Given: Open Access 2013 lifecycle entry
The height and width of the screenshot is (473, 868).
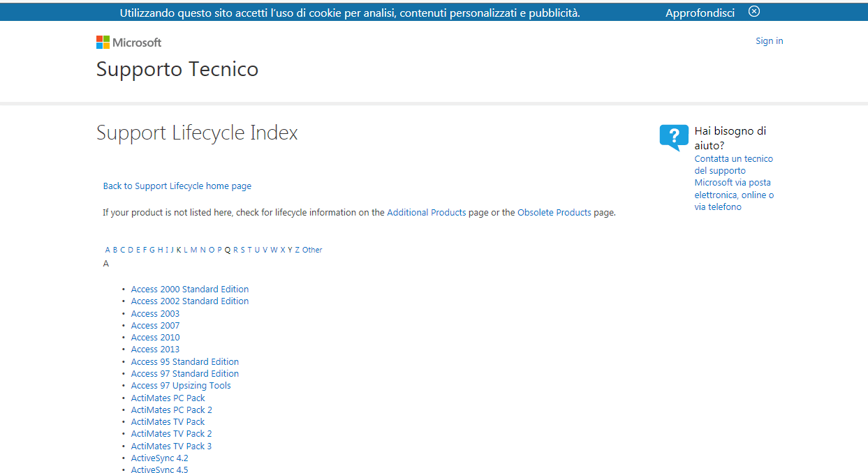Looking at the screenshot, I should (x=155, y=350).
